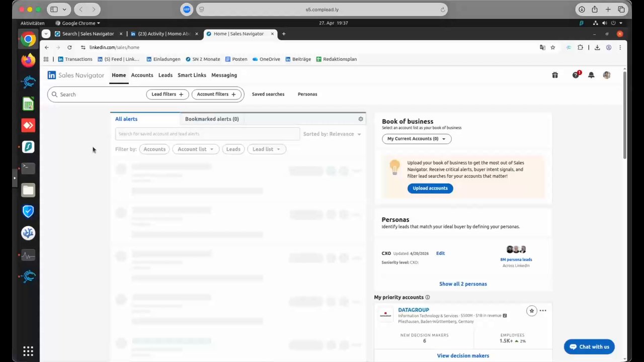Switch to Search | Sales Navigator browser tab

pyautogui.click(x=89, y=34)
